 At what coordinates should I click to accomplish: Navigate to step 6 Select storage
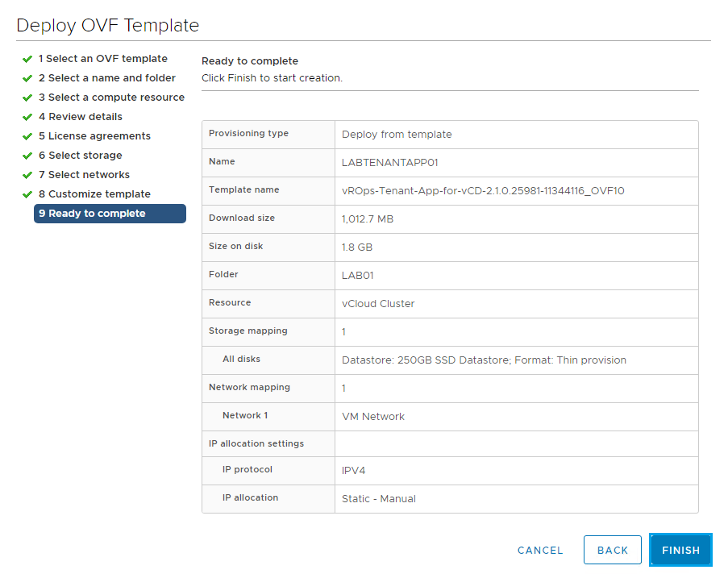pos(80,156)
